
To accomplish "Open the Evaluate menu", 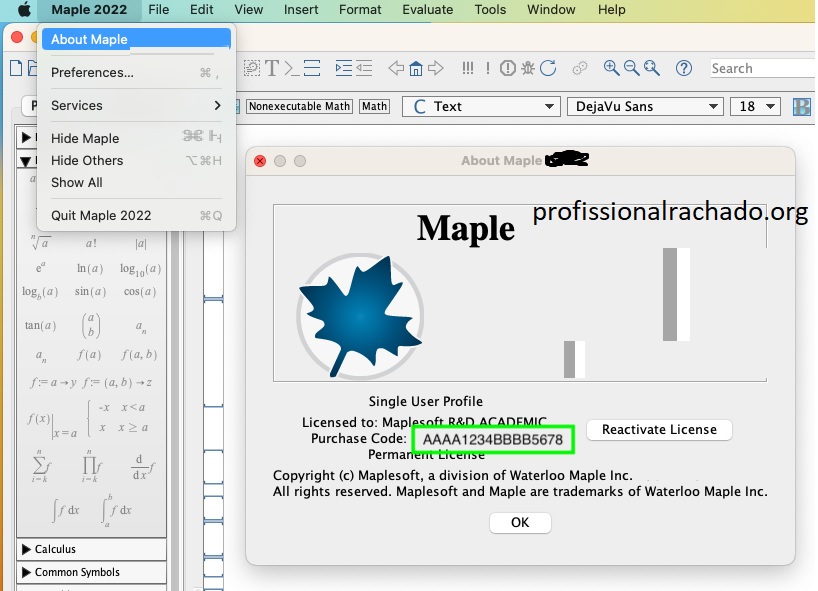I will click(x=427, y=9).
